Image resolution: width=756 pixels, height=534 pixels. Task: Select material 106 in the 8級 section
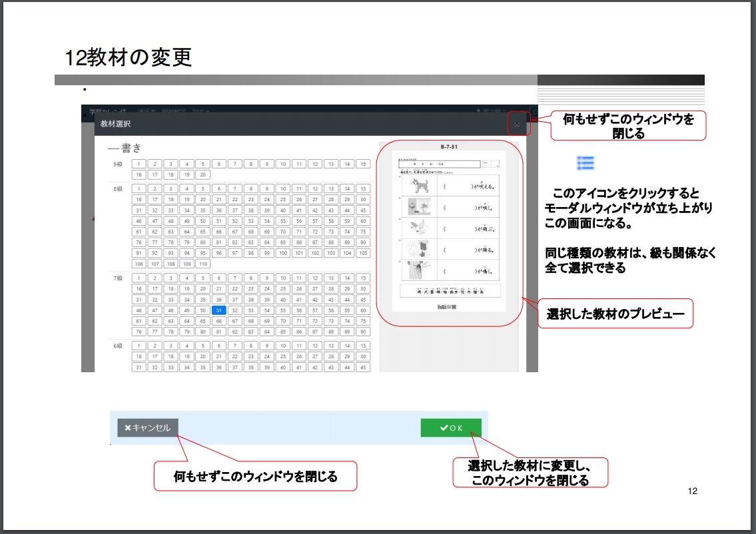coord(139,264)
